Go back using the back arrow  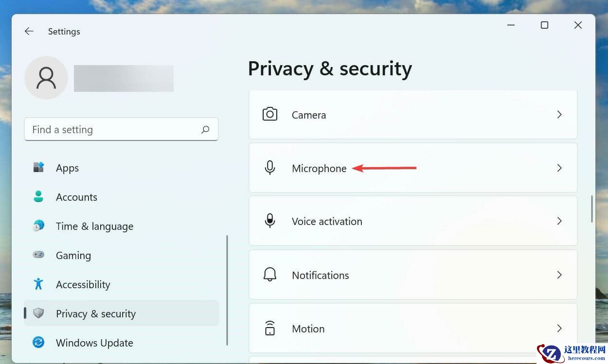[29, 32]
